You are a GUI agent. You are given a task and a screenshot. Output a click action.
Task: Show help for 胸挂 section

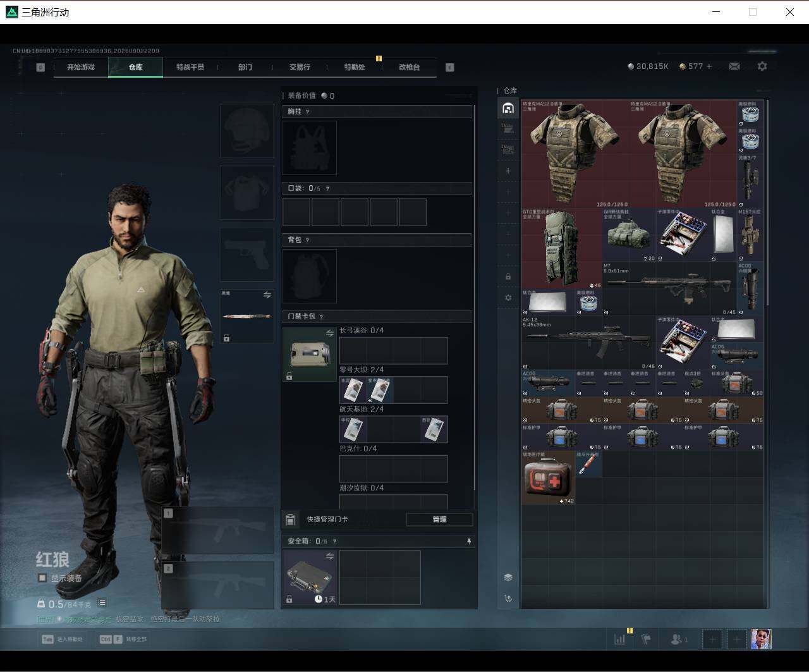click(308, 112)
